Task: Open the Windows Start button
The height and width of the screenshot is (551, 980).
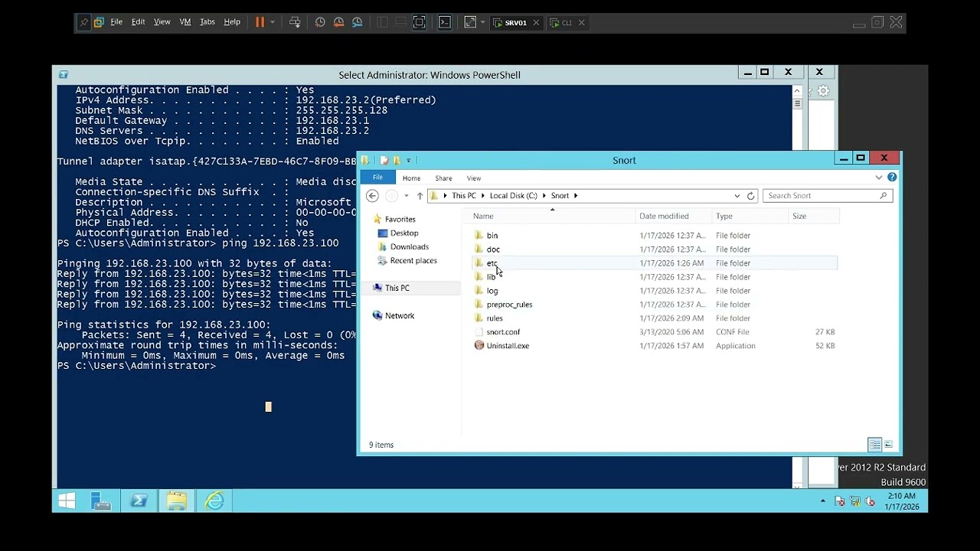Action: 67,501
